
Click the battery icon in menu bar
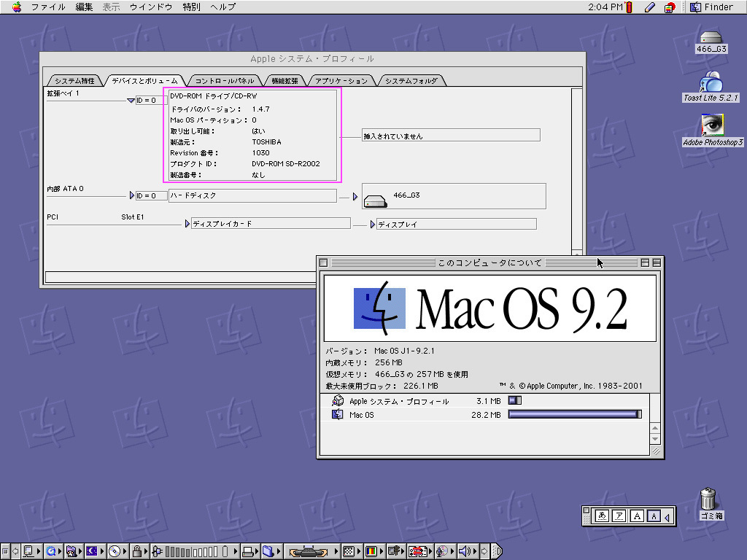(x=629, y=7)
